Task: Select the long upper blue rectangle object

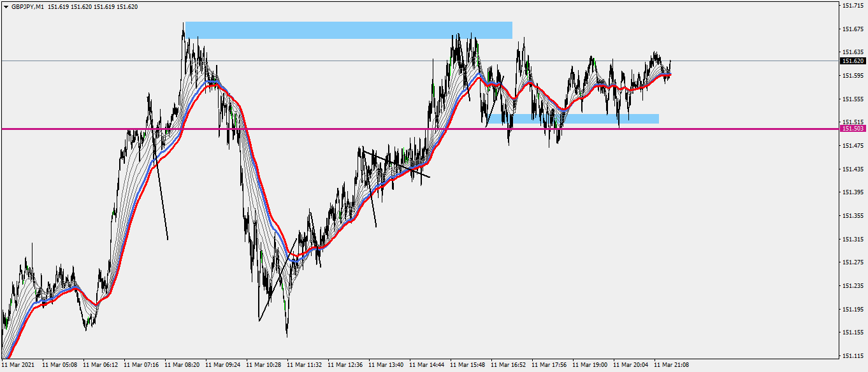Action: click(x=349, y=30)
